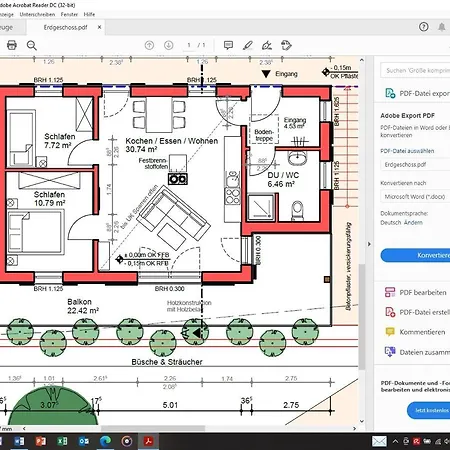Click 'Kochen / Essen / Wohnen' room label
450x450 pixels.
click(x=172, y=141)
